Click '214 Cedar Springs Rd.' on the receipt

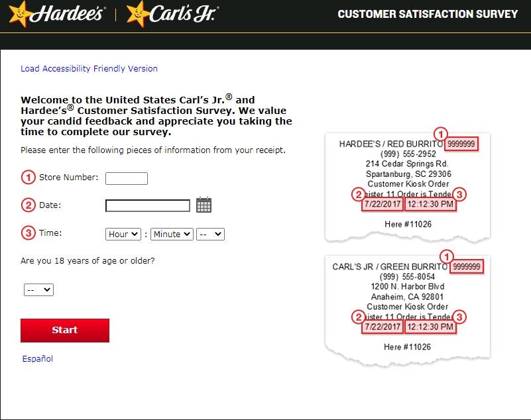[x=407, y=164]
